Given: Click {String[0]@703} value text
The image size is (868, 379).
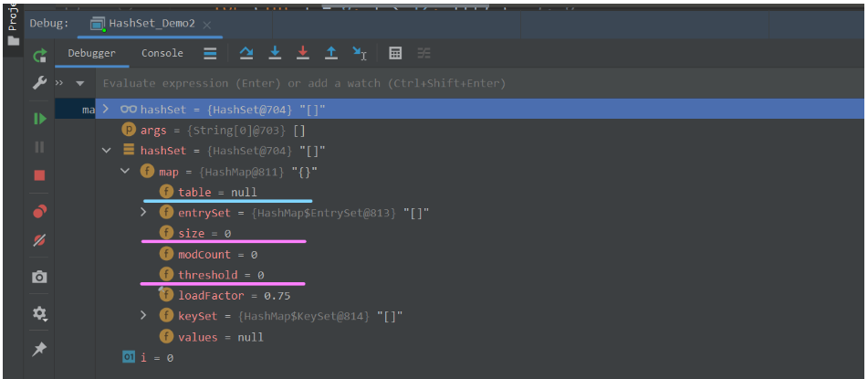Looking at the screenshot, I should [235, 131].
